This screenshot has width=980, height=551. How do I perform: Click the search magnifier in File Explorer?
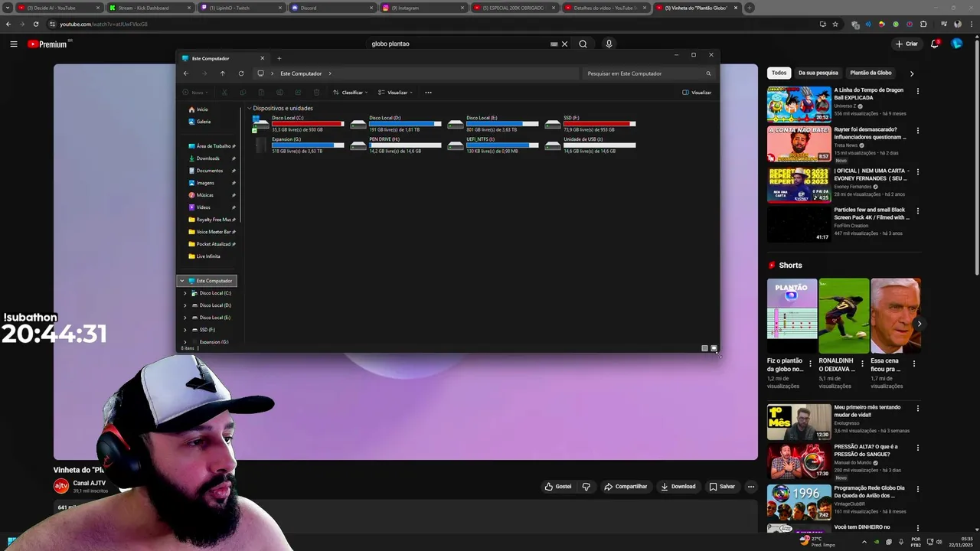pos(708,73)
